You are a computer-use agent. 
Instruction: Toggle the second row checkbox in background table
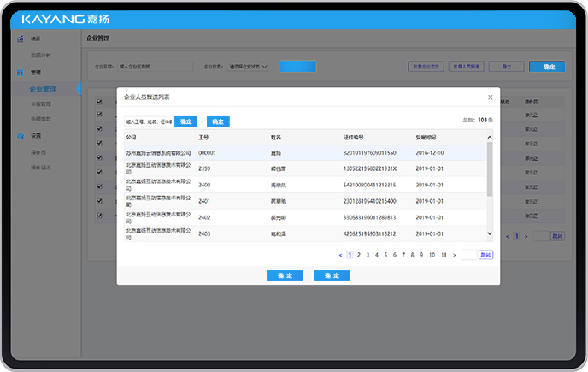click(x=99, y=115)
